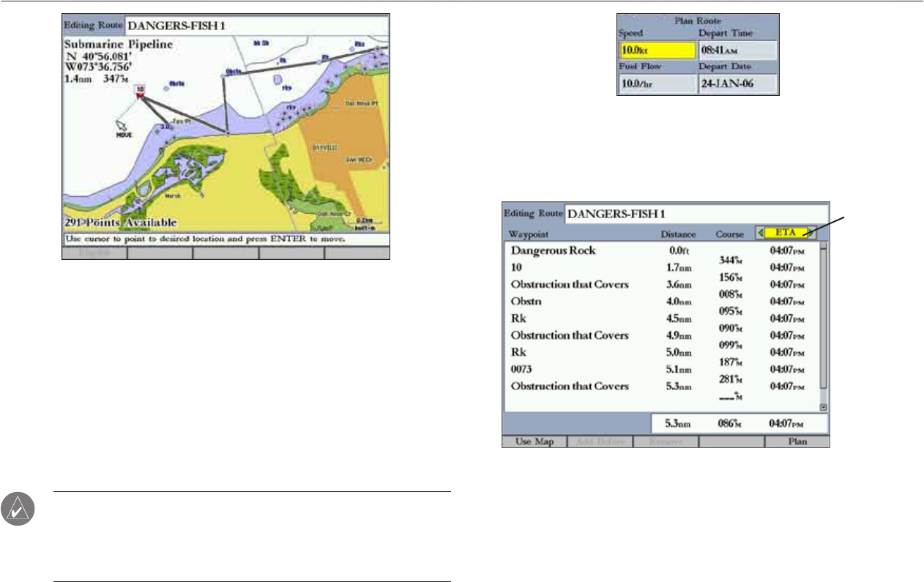Screen dimensions: 924x582
Task: Edit route name field above the waypoint list
Action: [x=698, y=214]
